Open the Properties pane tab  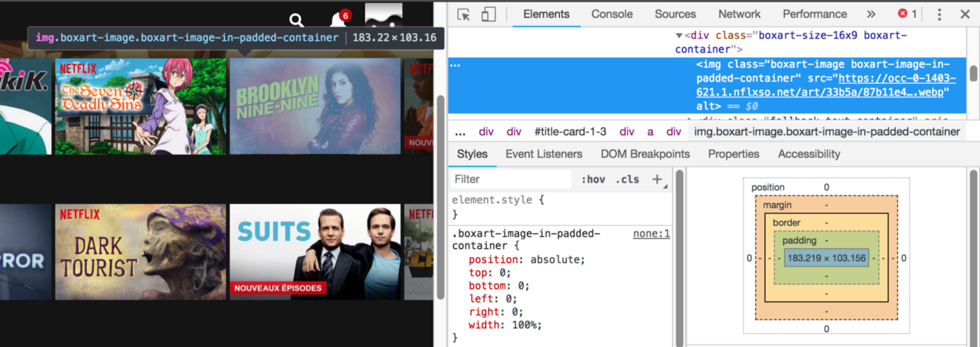[734, 154]
